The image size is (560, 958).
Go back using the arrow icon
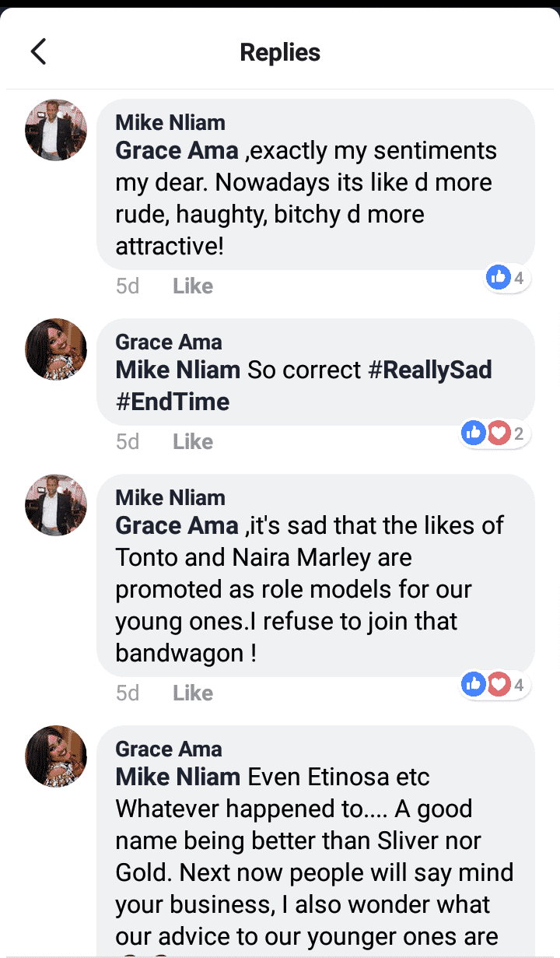click(38, 51)
